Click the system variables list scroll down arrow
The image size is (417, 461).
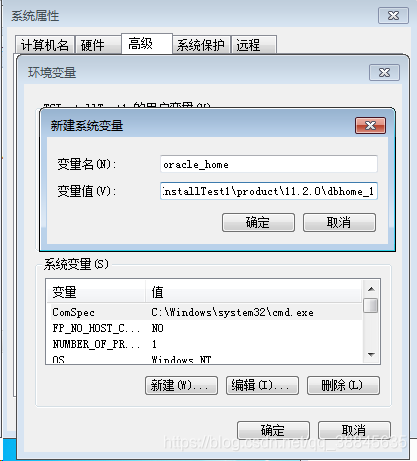(x=371, y=355)
